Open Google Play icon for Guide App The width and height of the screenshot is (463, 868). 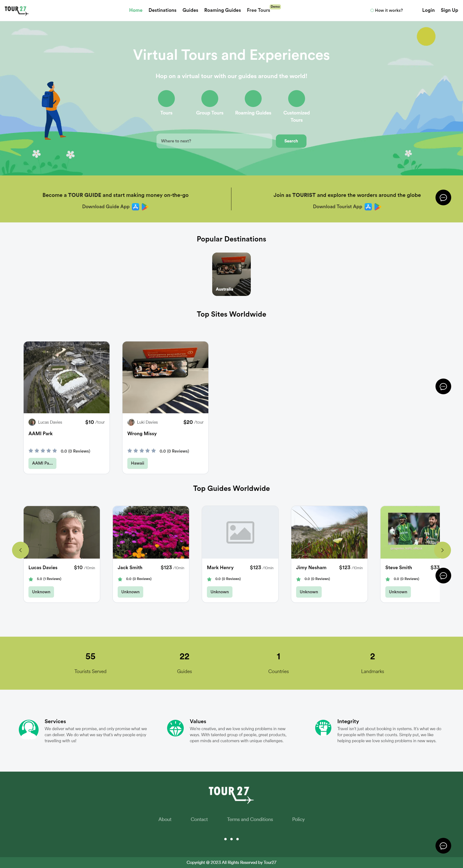tap(145, 207)
